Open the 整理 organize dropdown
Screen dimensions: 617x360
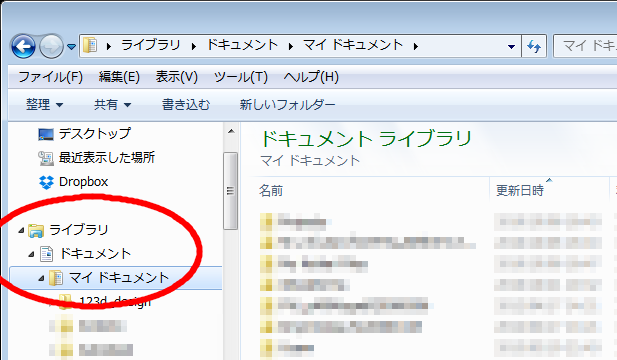(44, 105)
